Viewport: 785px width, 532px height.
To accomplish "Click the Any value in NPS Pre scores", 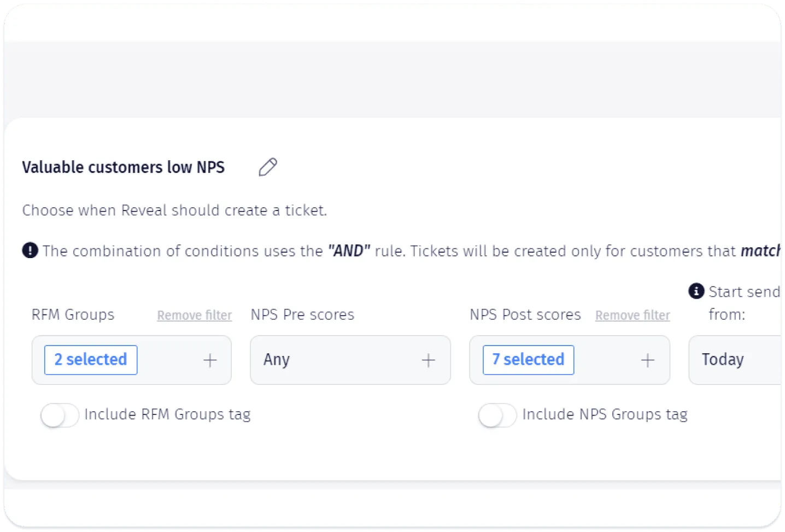I will 277,360.
